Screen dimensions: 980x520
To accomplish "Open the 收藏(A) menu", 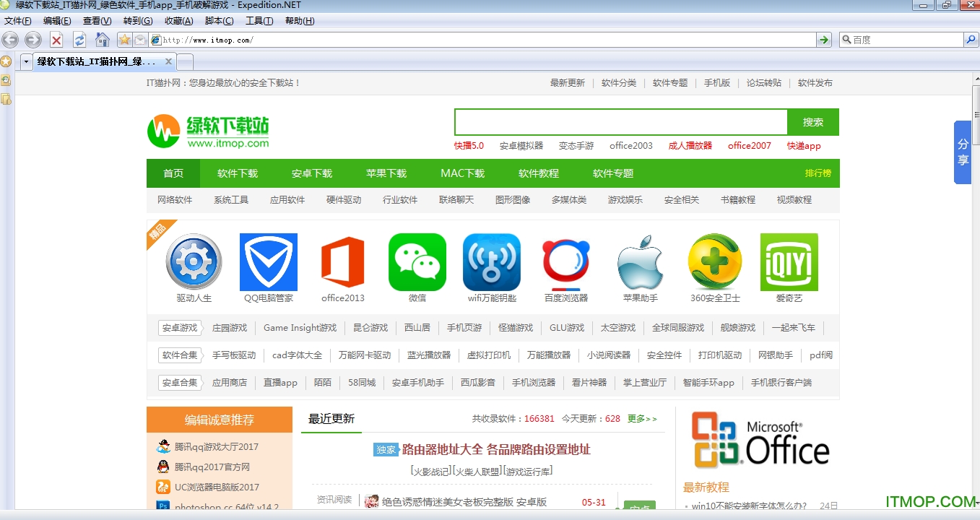I will [x=178, y=21].
